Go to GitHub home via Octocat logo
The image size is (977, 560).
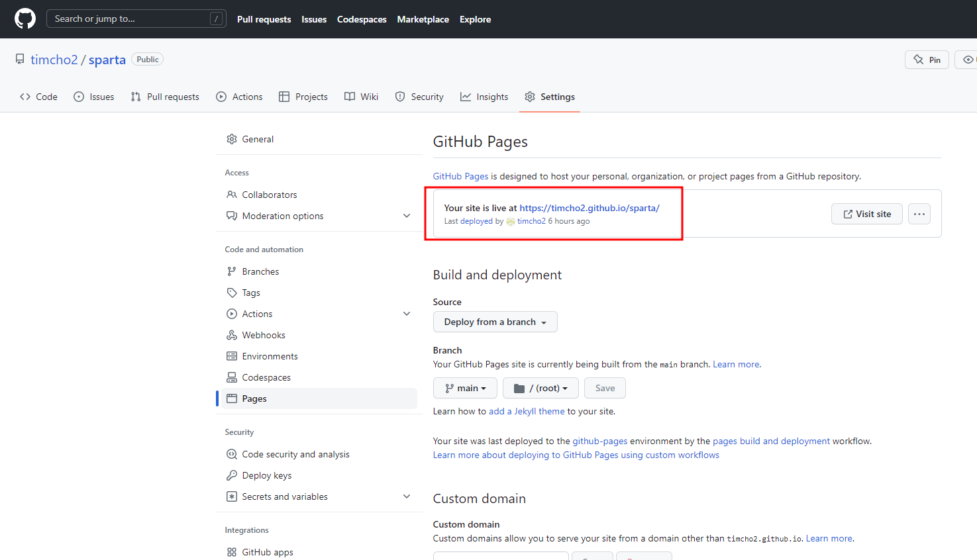pos(25,19)
